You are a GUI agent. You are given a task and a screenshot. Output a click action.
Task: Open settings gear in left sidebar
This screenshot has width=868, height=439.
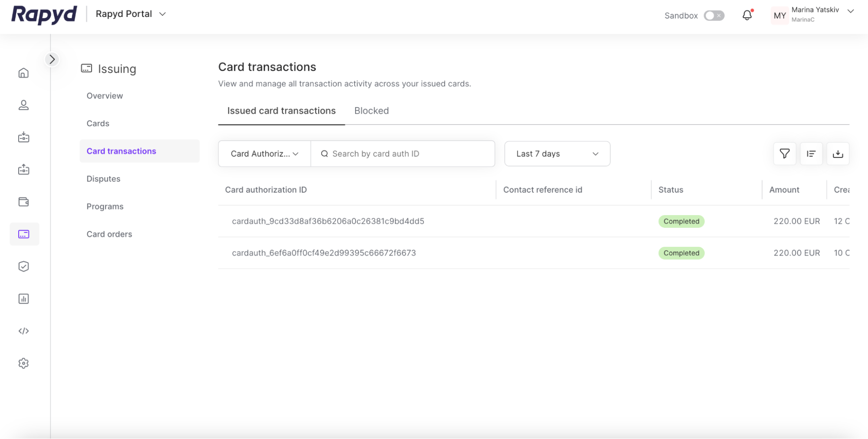click(23, 363)
